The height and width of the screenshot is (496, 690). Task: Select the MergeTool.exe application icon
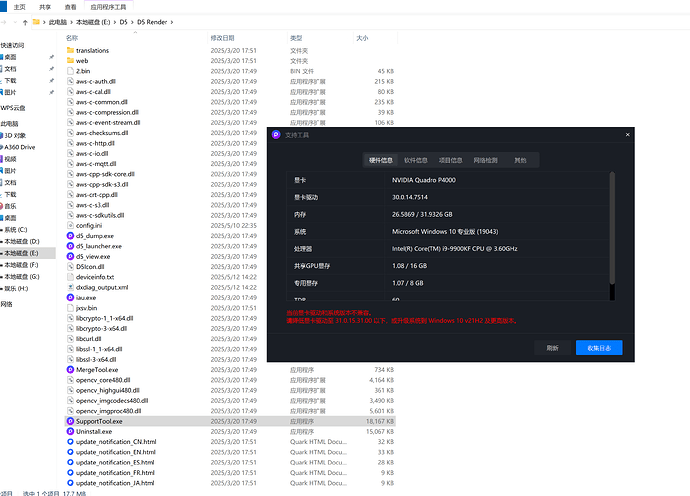point(70,370)
